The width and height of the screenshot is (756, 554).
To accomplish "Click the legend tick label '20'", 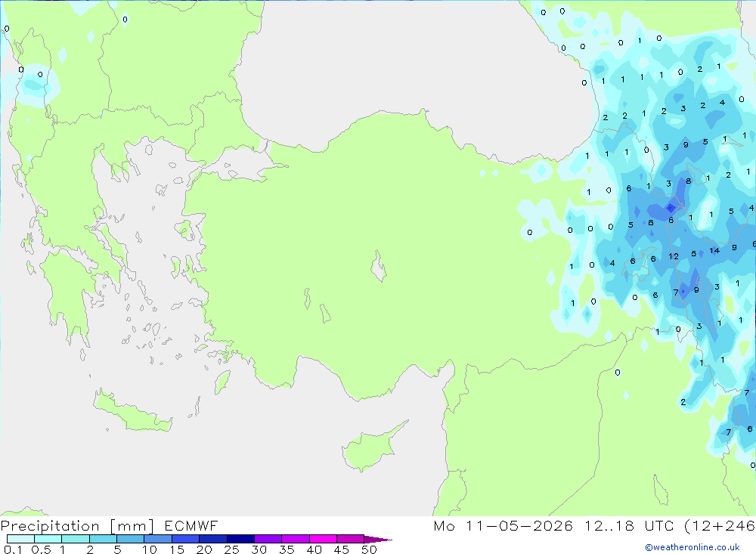I will coord(204,549).
